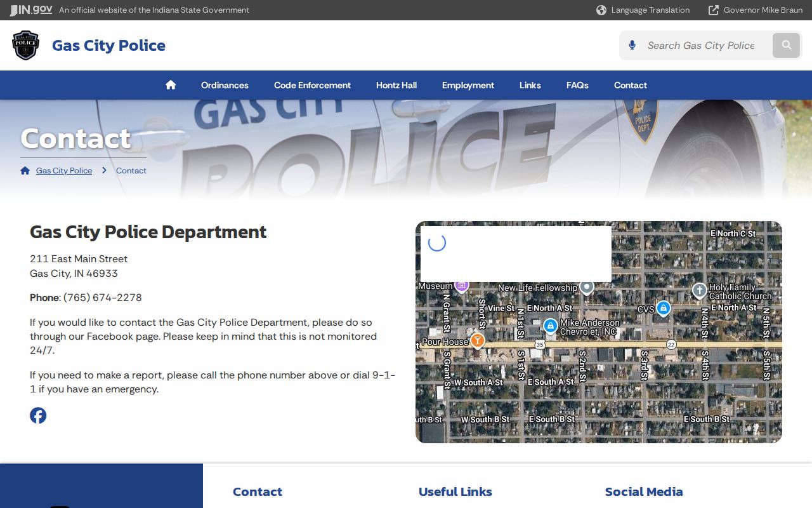812x508 pixels.
Task: Click the Contact breadcrumb text
Action: pyautogui.click(x=131, y=170)
